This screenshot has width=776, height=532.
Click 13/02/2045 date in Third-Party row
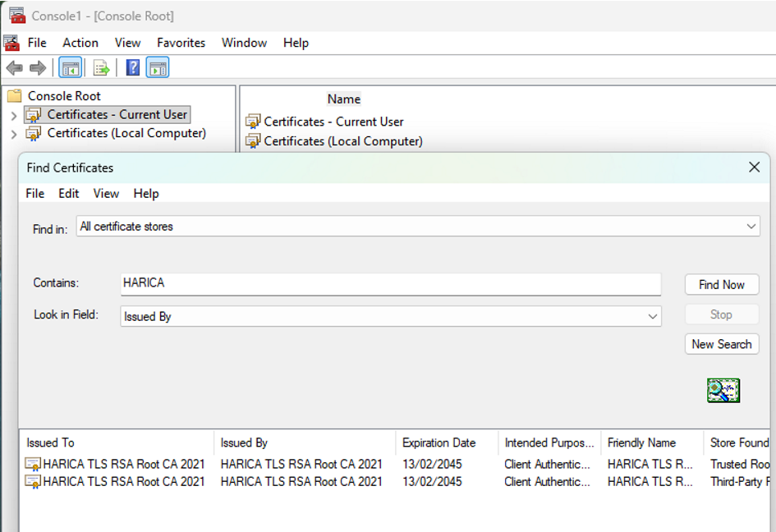point(432,482)
